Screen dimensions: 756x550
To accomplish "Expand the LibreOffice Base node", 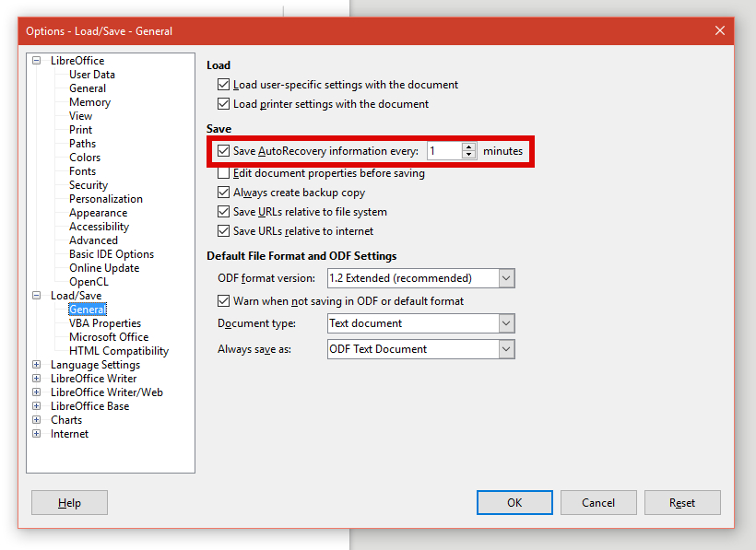I will point(37,406).
